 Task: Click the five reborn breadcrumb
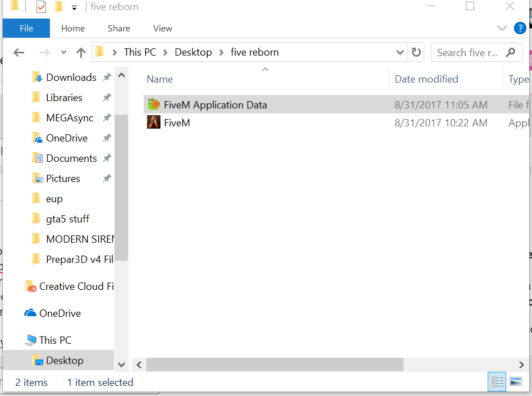pos(254,52)
